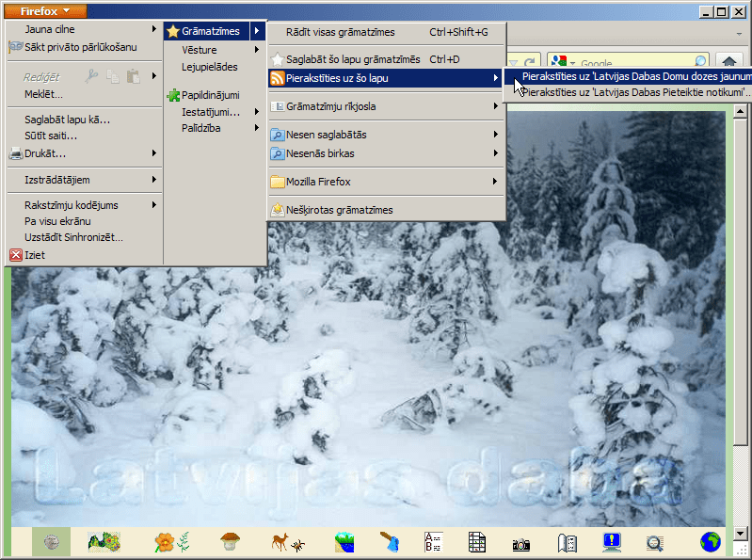Screen dimensions: 752x560
Task: Click the paste clipboard icon in Rediģēt row
Action: (x=134, y=76)
